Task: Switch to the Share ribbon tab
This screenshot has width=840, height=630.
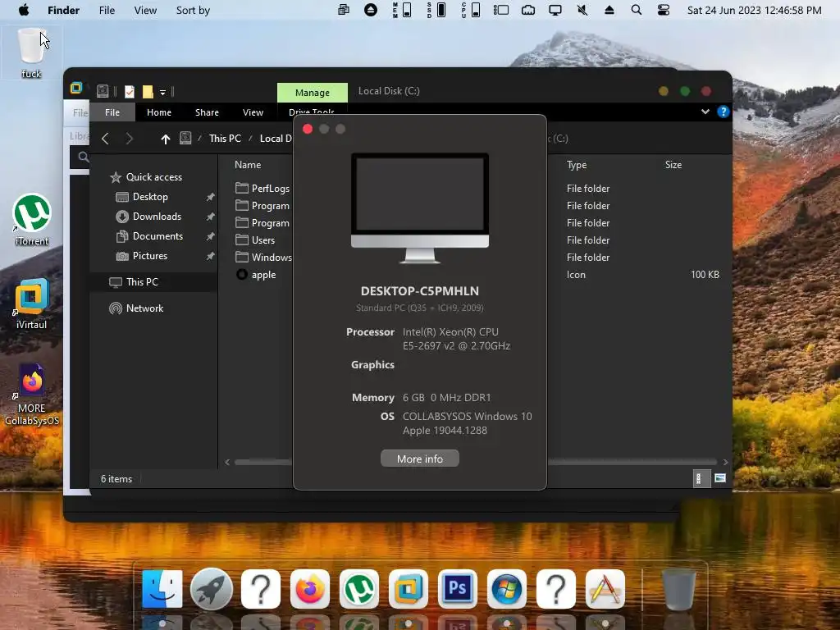Action: [x=207, y=112]
